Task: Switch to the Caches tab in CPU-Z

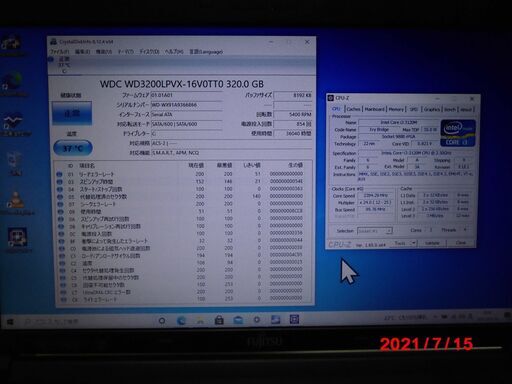Action: pos(353,109)
